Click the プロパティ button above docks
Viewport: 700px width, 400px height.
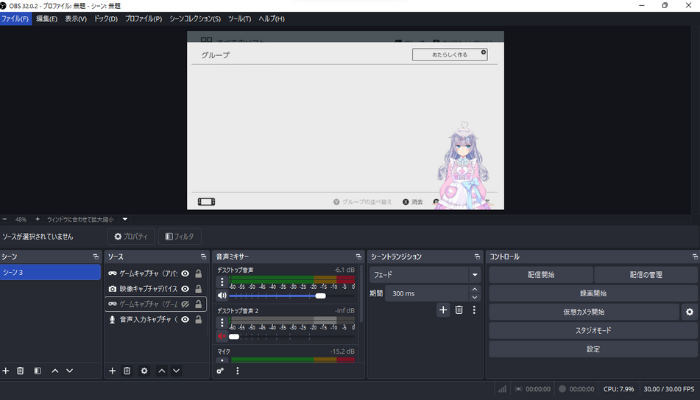click(x=131, y=237)
